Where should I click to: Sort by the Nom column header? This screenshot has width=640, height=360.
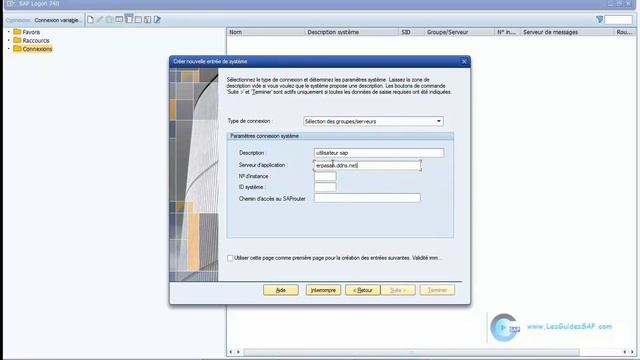click(x=265, y=32)
